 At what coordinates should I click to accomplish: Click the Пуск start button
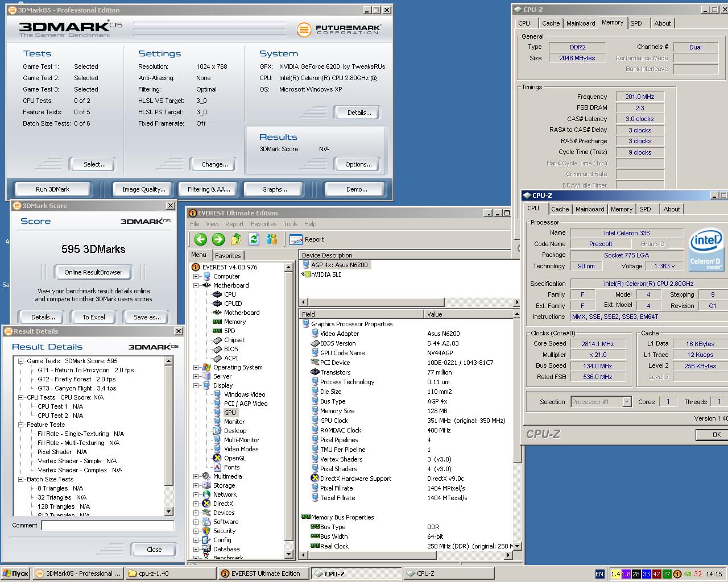(x=15, y=573)
